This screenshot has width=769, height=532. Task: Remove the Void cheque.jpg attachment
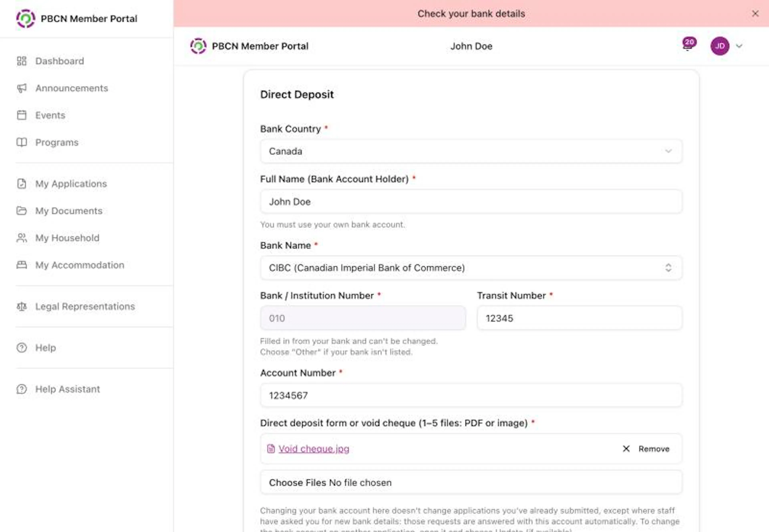646,449
